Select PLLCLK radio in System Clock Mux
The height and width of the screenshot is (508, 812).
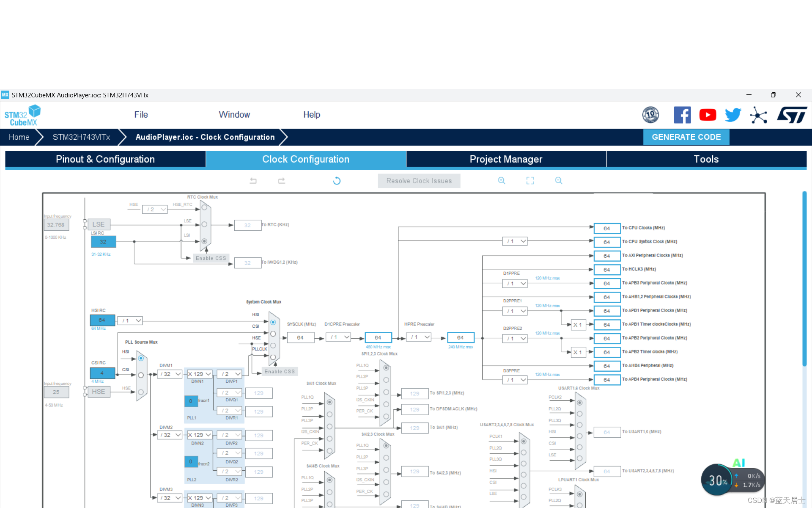pyautogui.click(x=273, y=357)
